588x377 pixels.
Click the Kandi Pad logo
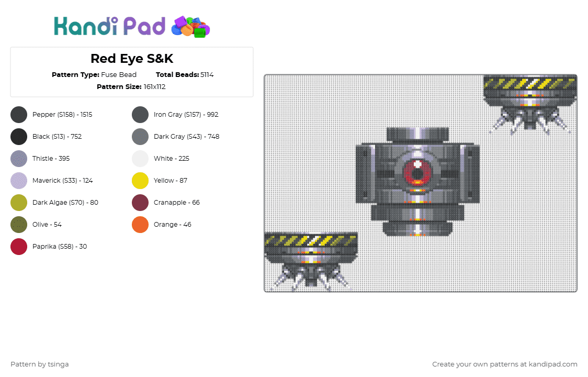tap(132, 27)
